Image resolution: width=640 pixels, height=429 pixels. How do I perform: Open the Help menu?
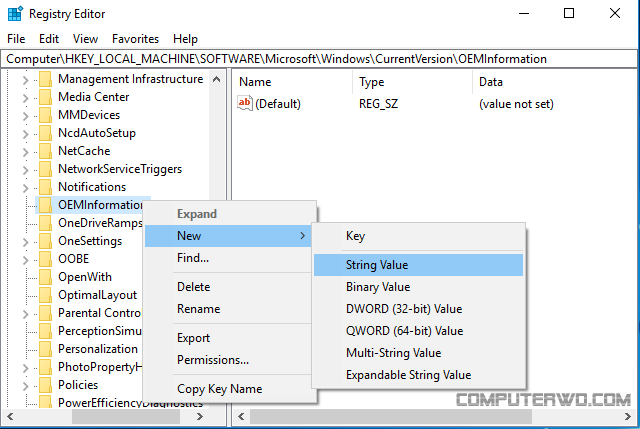[185, 39]
